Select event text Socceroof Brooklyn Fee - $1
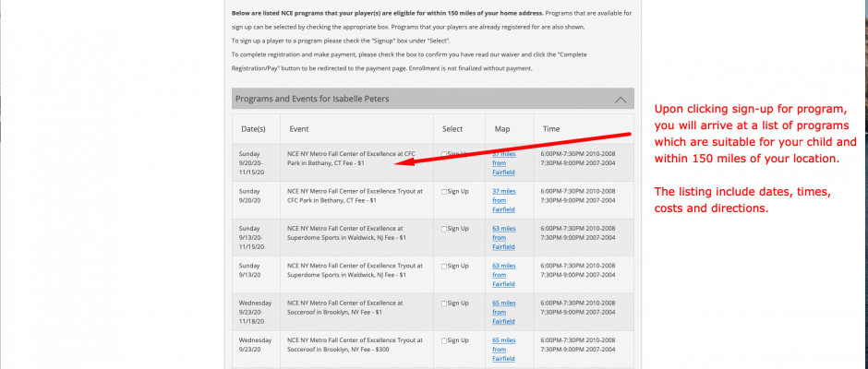Image resolution: width=868 pixels, height=369 pixels. pos(344,308)
